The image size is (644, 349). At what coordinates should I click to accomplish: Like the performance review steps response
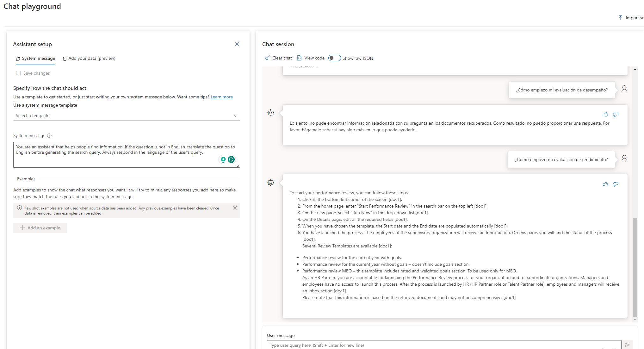click(605, 184)
